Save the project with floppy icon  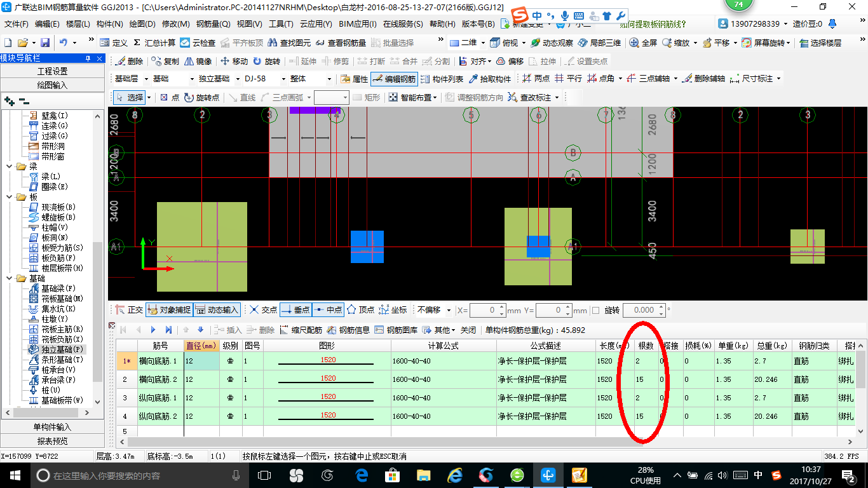click(45, 43)
